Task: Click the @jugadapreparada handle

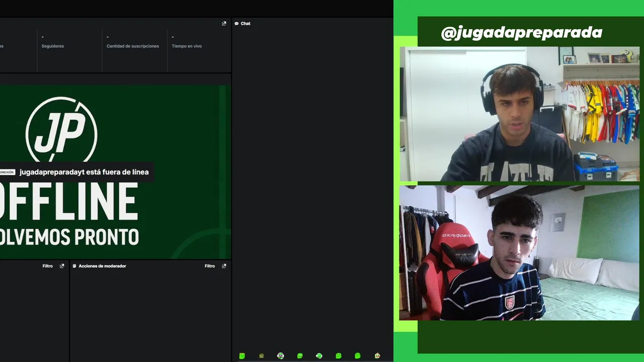Action: coord(522,33)
